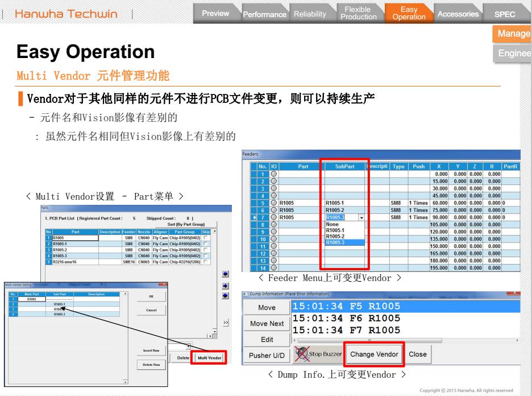Choose highlighted R1005-3 in SubPart dropdown list
This screenshot has width=532, height=396.
(x=344, y=242)
